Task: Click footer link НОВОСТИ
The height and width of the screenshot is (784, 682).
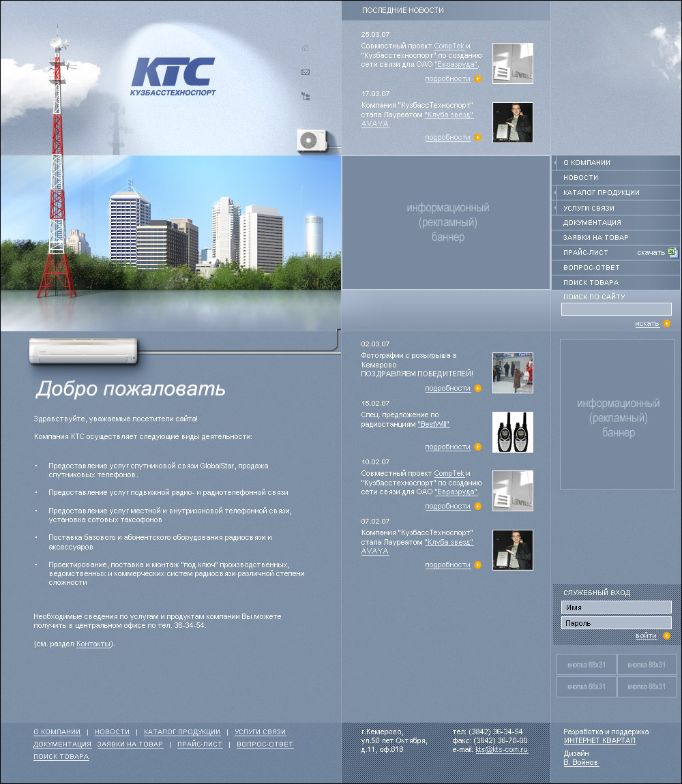Action: [x=112, y=732]
